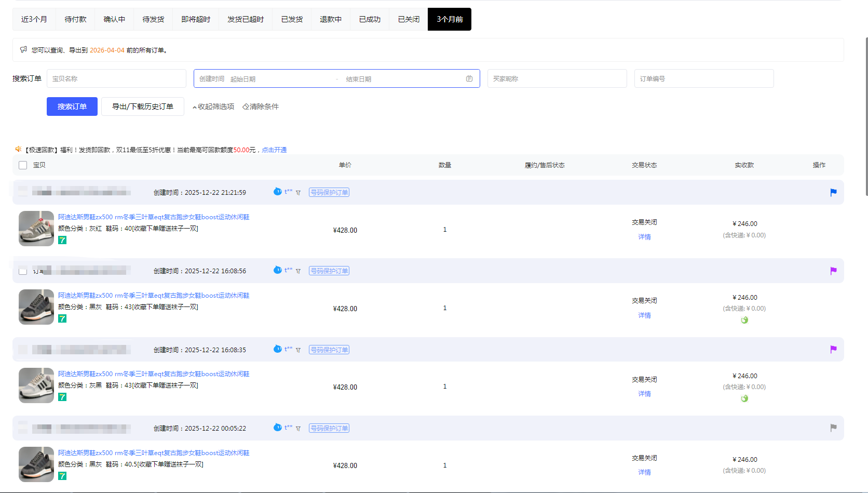Open 详情 for the 黑灰 size 43 order

(644, 315)
